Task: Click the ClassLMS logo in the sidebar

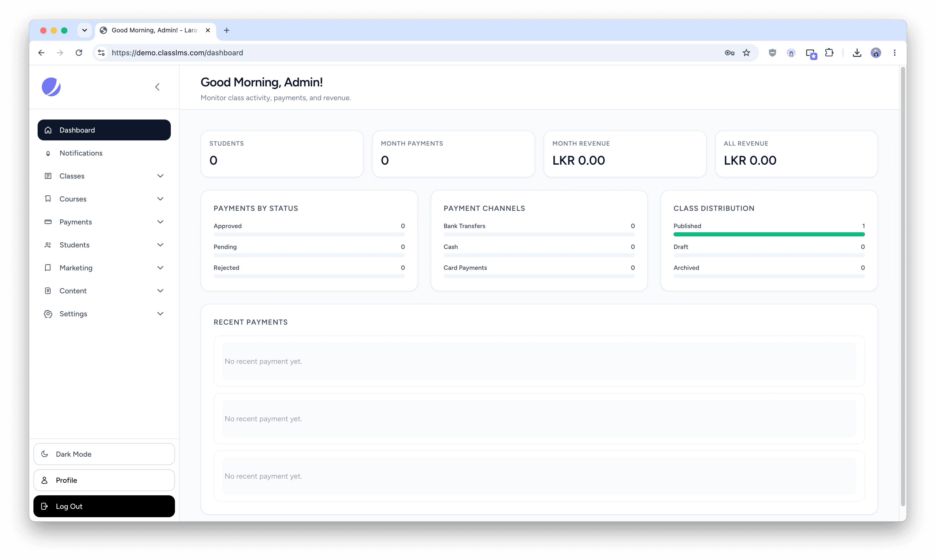Action: (x=51, y=87)
